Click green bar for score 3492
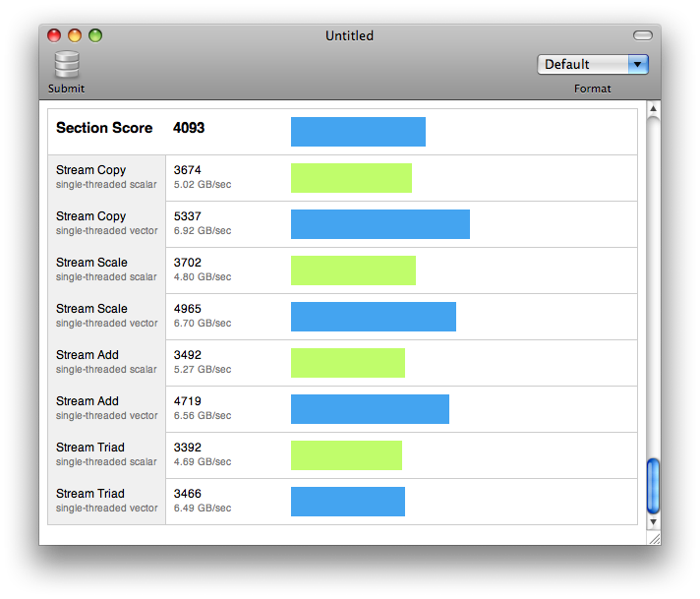 coord(348,363)
